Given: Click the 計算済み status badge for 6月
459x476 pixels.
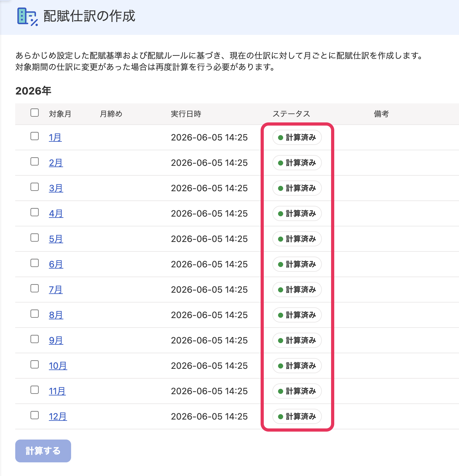Looking at the screenshot, I should coord(297,264).
